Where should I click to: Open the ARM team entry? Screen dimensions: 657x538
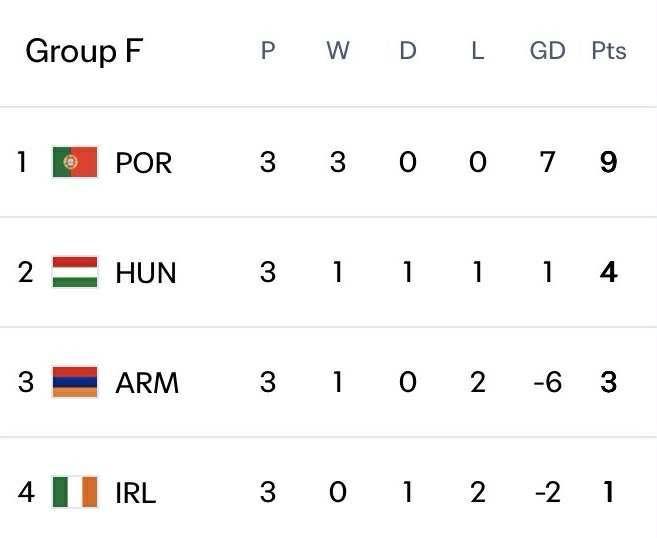click(x=147, y=383)
